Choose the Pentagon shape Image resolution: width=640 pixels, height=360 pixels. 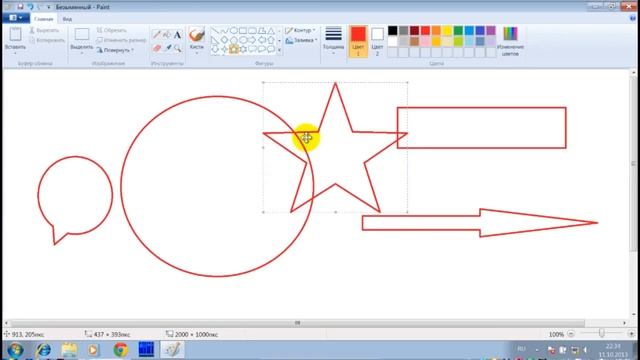click(234, 40)
